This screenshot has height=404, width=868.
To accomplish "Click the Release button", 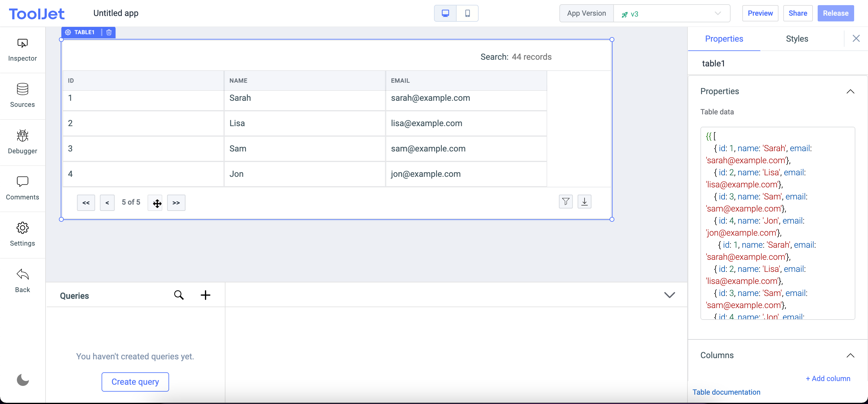I will coord(836,13).
